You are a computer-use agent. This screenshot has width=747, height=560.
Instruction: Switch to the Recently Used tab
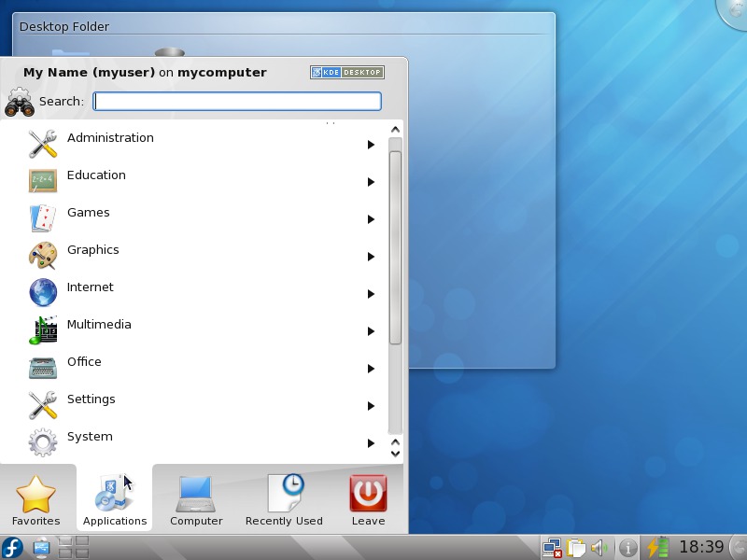[x=284, y=499]
